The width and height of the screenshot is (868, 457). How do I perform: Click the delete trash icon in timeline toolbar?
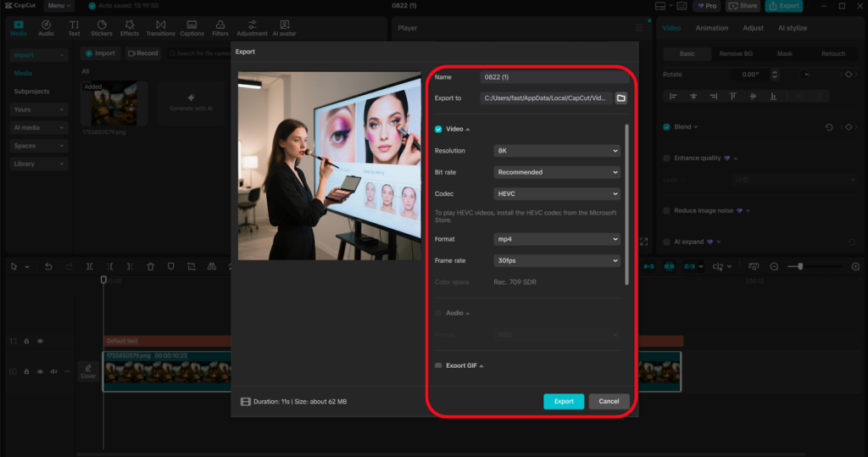pos(151,266)
